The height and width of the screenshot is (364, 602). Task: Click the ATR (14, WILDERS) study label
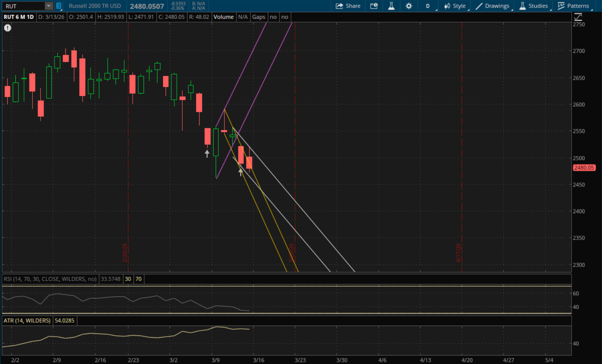pyautogui.click(x=27, y=321)
